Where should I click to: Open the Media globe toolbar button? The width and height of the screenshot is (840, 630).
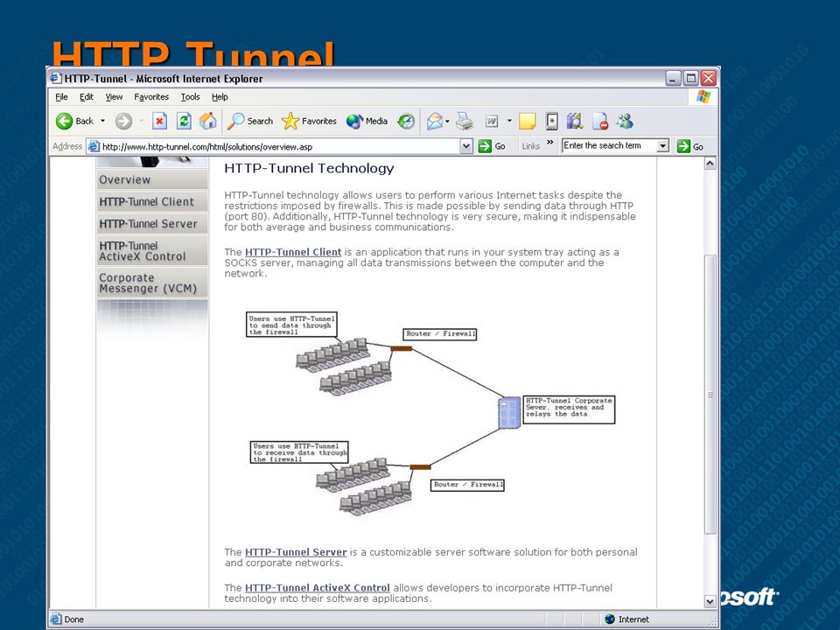[x=367, y=121]
